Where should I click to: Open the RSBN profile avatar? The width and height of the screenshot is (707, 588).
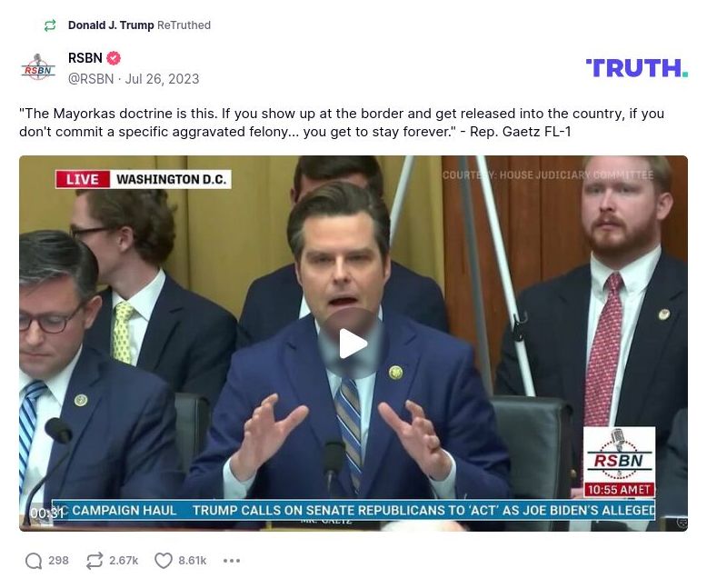pyautogui.click(x=38, y=67)
